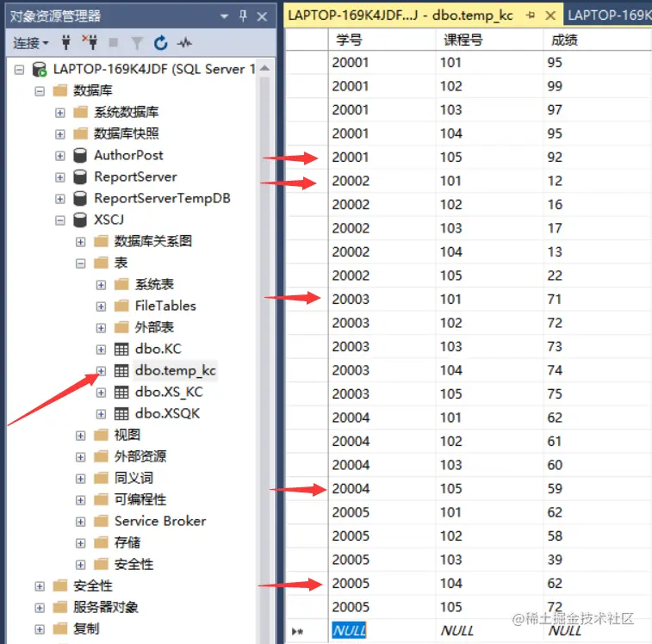This screenshot has height=644, width=652.
Task: Select the server icon for LAPTOP-169K4JDF
Action: 40,70
